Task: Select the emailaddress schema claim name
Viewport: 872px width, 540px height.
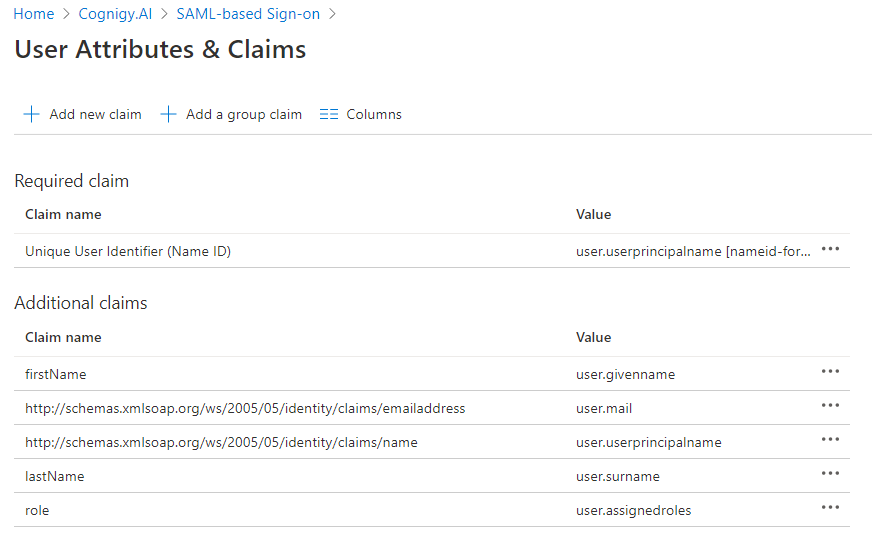Action: click(245, 408)
